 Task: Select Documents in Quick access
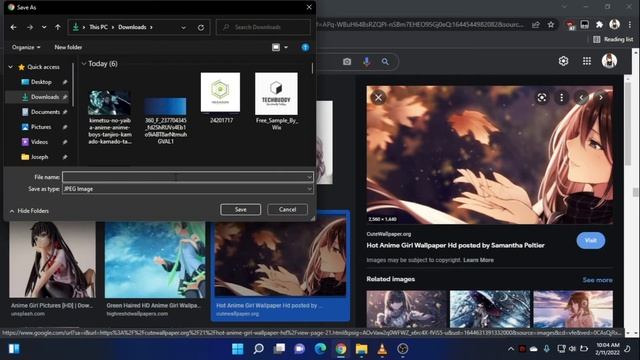(45, 112)
